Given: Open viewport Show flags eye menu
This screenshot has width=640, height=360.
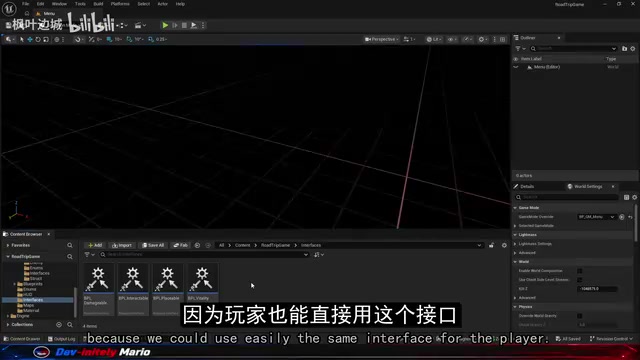Looking at the screenshot, I should point(452,39).
